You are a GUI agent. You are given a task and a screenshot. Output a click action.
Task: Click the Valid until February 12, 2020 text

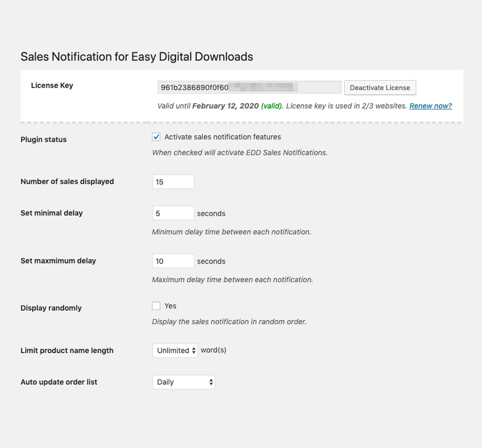208,106
